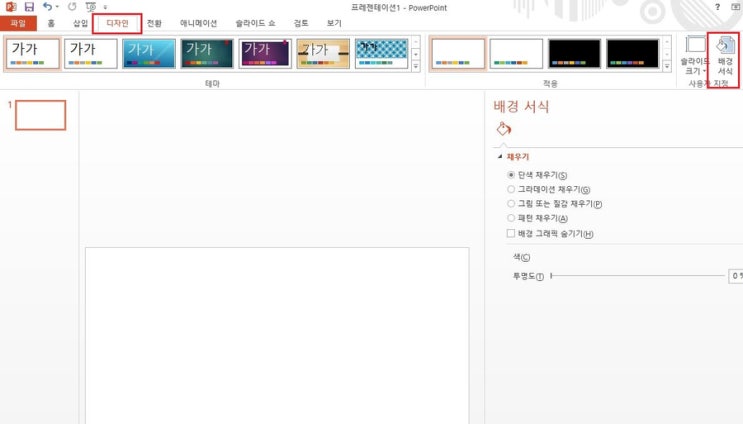Open the 보기 (View) tab
This screenshot has height=424, width=743.
tap(334, 23)
